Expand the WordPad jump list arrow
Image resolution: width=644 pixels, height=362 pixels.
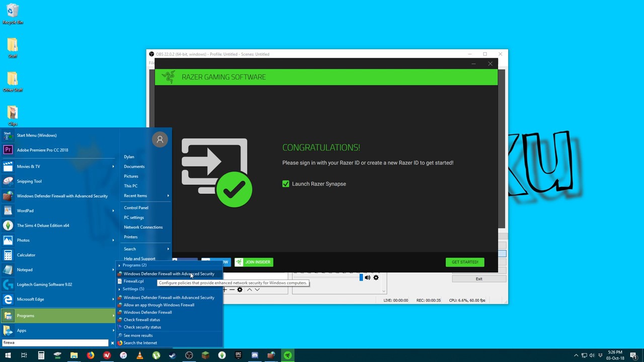coord(113,211)
